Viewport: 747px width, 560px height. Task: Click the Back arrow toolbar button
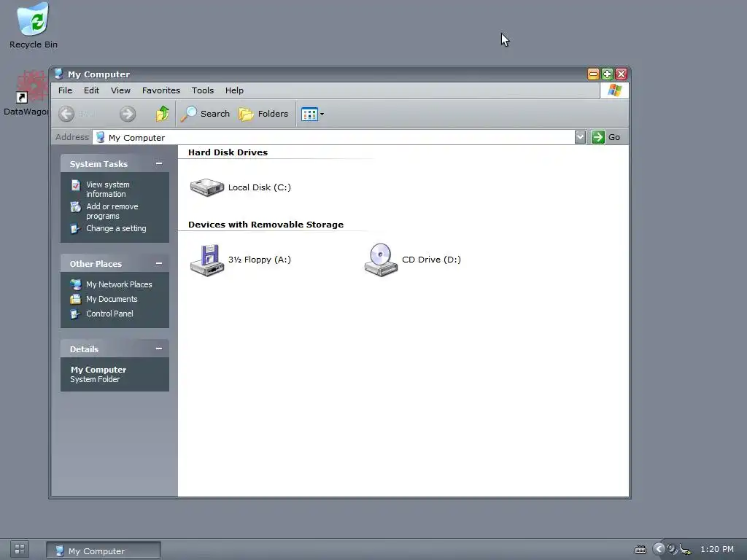click(x=66, y=114)
